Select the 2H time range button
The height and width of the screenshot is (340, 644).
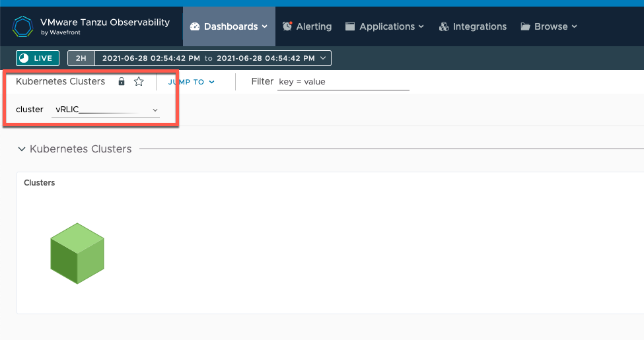click(81, 58)
